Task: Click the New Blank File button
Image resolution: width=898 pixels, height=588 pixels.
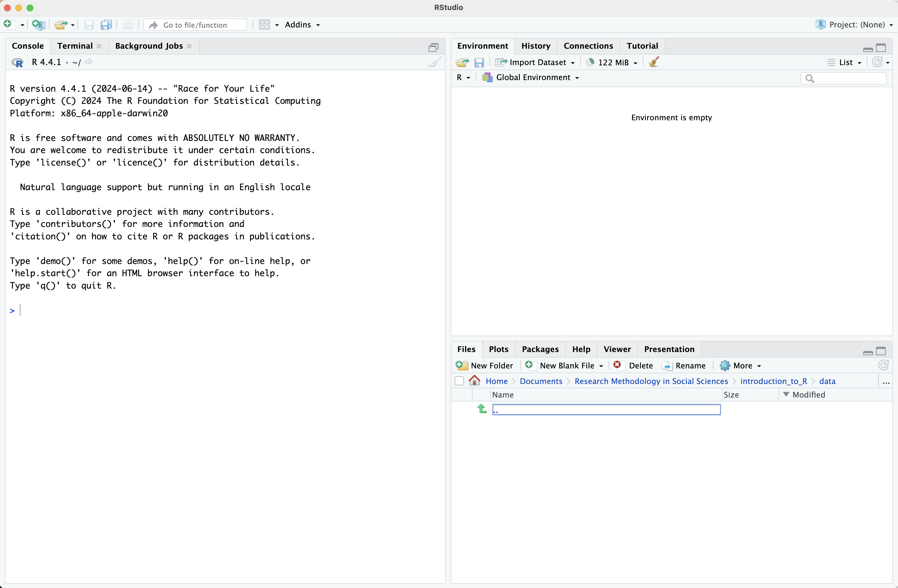Action: coord(561,366)
